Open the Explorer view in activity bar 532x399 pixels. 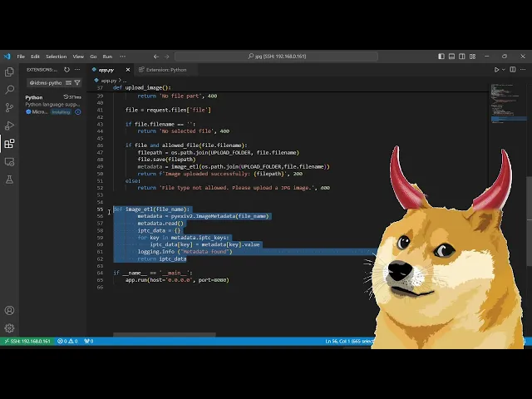pyautogui.click(x=9, y=72)
